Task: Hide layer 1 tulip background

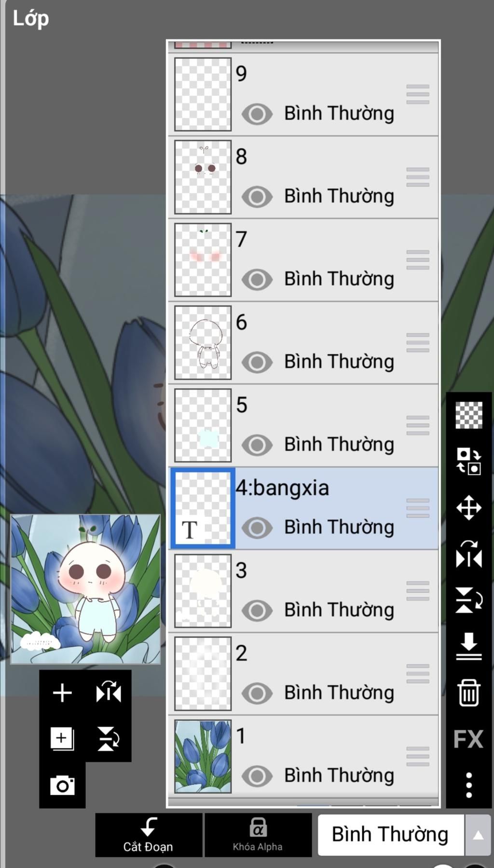Action: pyautogui.click(x=257, y=776)
